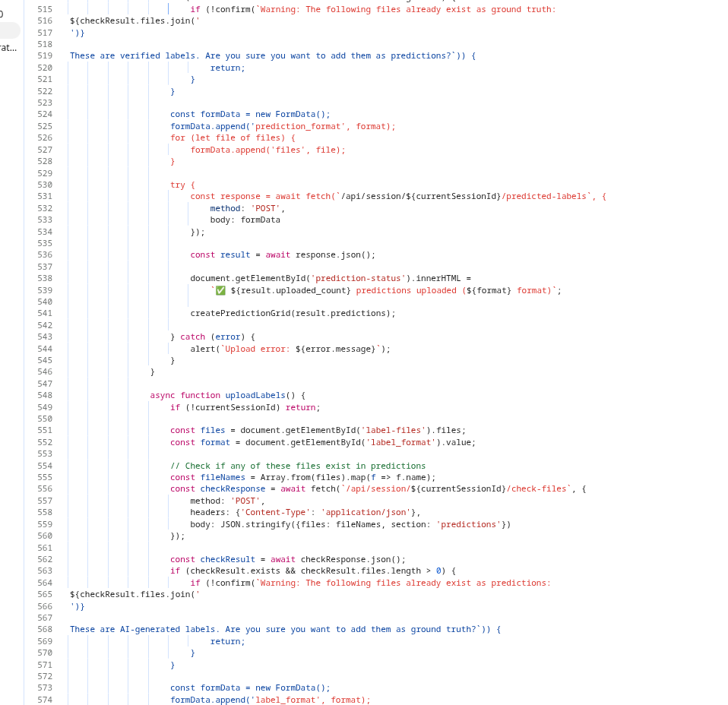Click "formData.append('label_format', format);" line
The height and width of the screenshot is (705, 728).
tap(271, 700)
